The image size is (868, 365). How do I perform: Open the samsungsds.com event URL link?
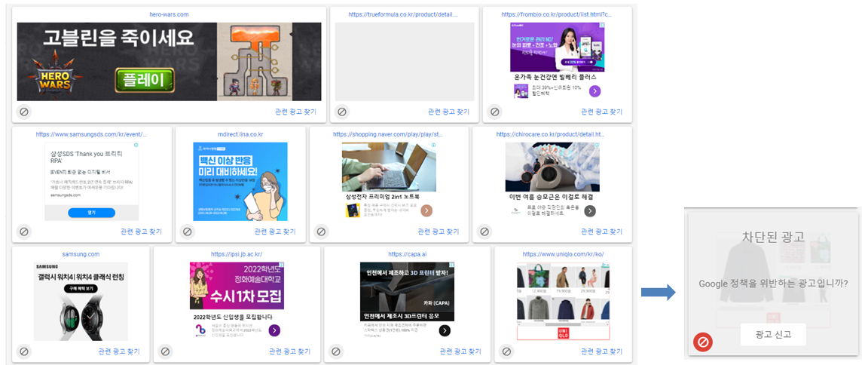pyautogui.click(x=91, y=134)
